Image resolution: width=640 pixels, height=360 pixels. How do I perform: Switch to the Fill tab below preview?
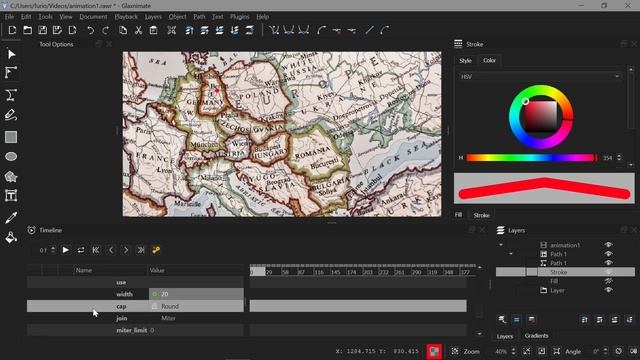458,215
